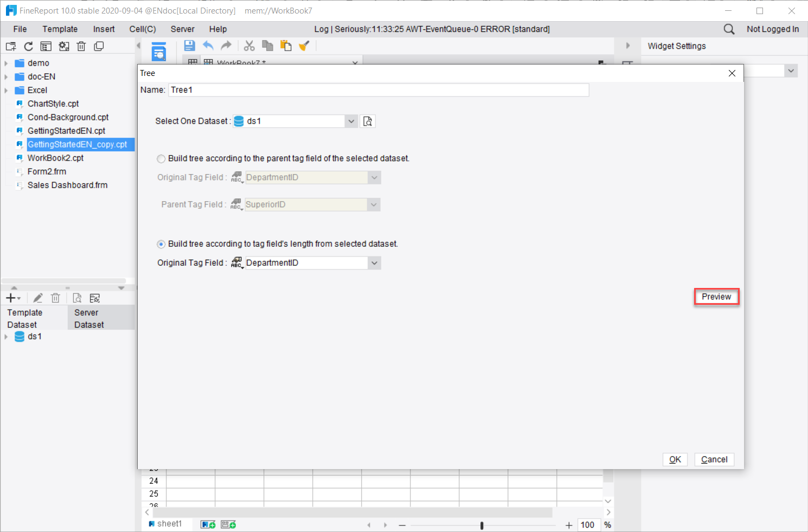Image resolution: width=808 pixels, height=532 pixels.
Task: Open the Template menu
Action: (60, 29)
